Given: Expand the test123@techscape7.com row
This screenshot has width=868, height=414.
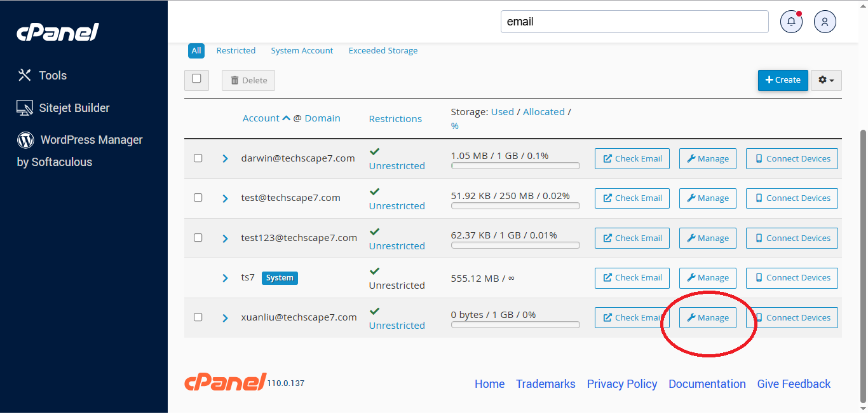Looking at the screenshot, I should click(225, 238).
